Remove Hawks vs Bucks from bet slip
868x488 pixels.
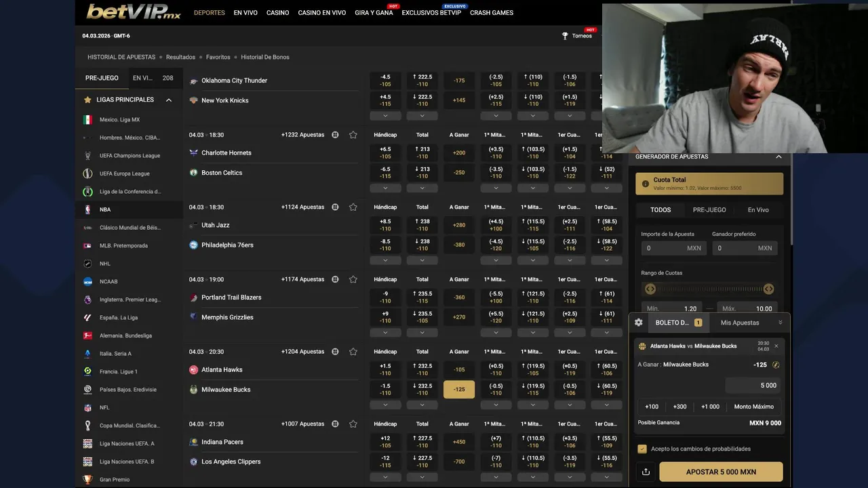(x=776, y=346)
